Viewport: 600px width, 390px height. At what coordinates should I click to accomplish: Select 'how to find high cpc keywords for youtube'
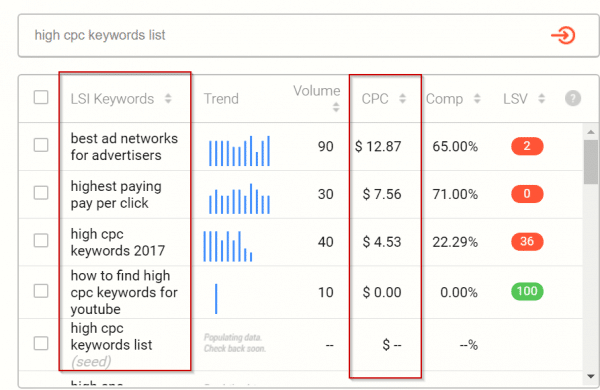[x=124, y=292]
